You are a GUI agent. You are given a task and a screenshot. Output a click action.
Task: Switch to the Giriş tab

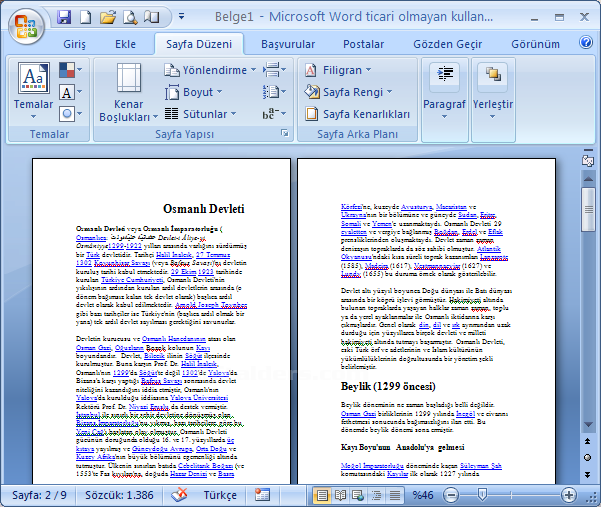[74, 44]
